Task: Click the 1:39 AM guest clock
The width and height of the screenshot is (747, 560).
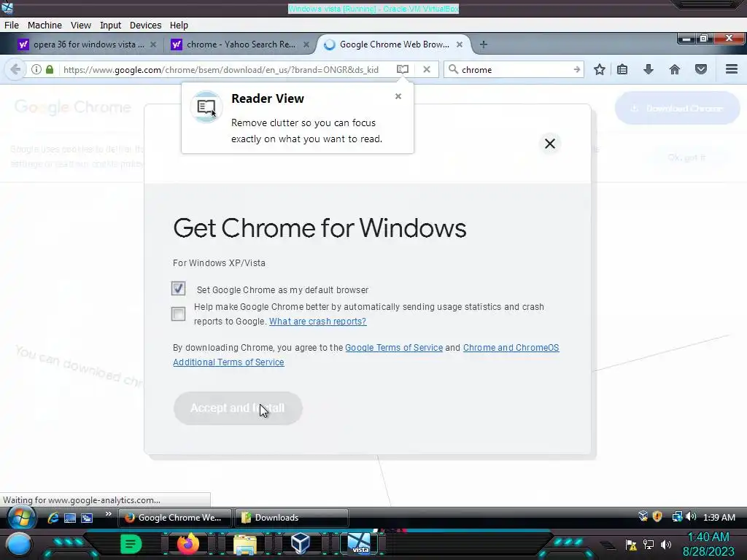Action: pyautogui.click(x=719, y=517)
